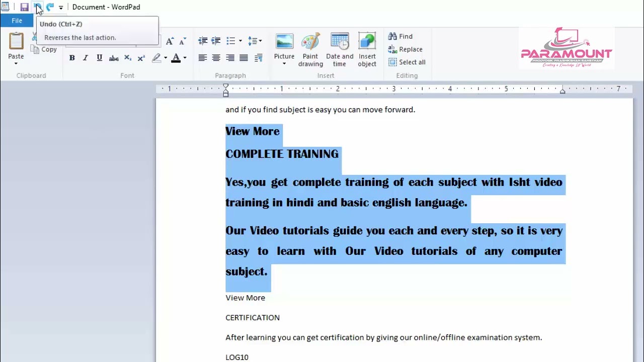The height and width of the screenshot is (362, 644).
Task: Click the 'After learning you can get certification' sentence
Action: click(x=384, y=337)
